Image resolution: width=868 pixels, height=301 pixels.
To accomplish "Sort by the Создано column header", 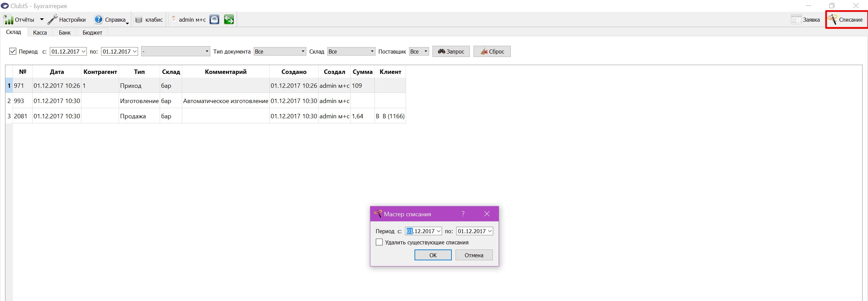I will click(294, 72).
